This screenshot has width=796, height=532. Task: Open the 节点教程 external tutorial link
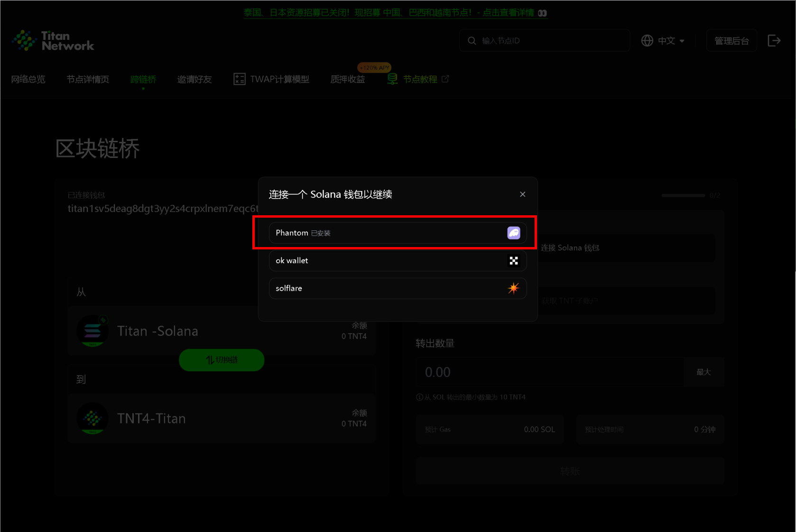click(420, 79)
